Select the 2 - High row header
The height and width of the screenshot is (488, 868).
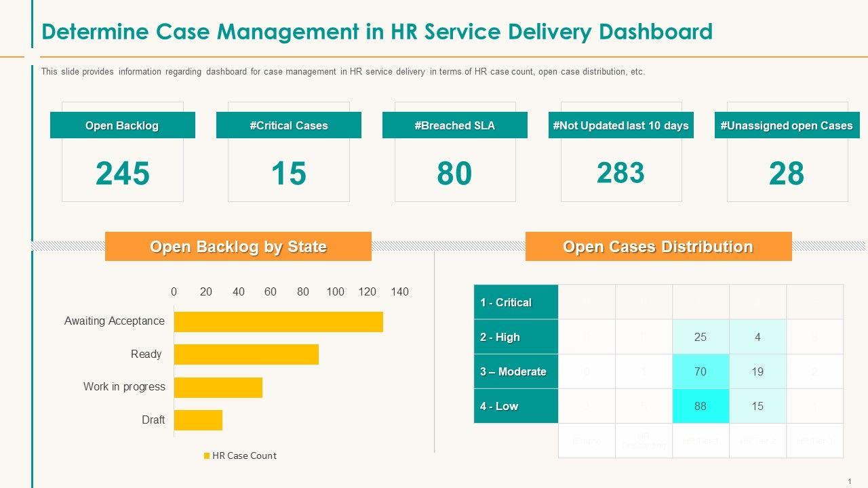click(x=515, y=337)
